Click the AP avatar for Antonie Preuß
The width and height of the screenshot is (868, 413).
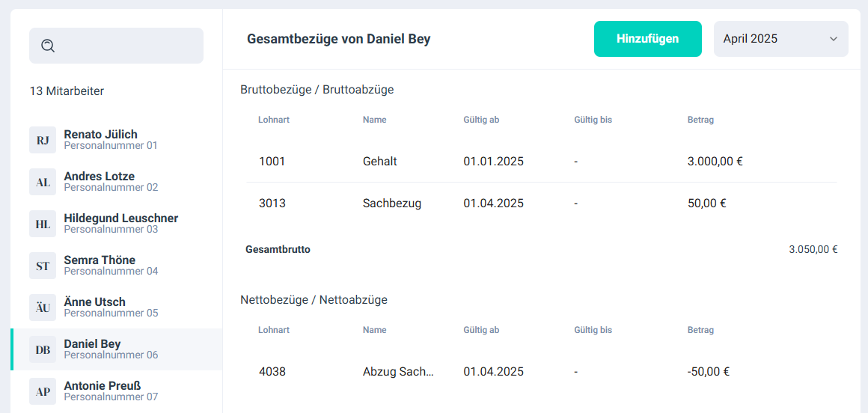(x=43, y=391)
